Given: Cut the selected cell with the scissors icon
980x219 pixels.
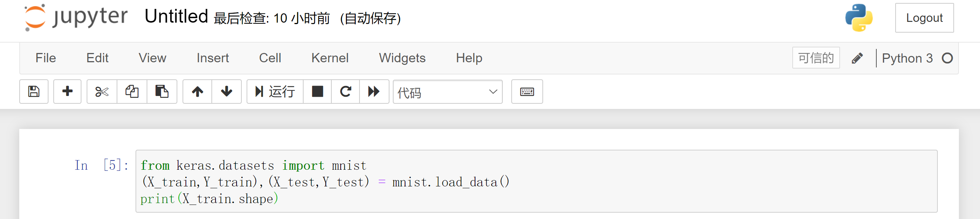Looking at the screenshot, I should (x=101, y=92).
